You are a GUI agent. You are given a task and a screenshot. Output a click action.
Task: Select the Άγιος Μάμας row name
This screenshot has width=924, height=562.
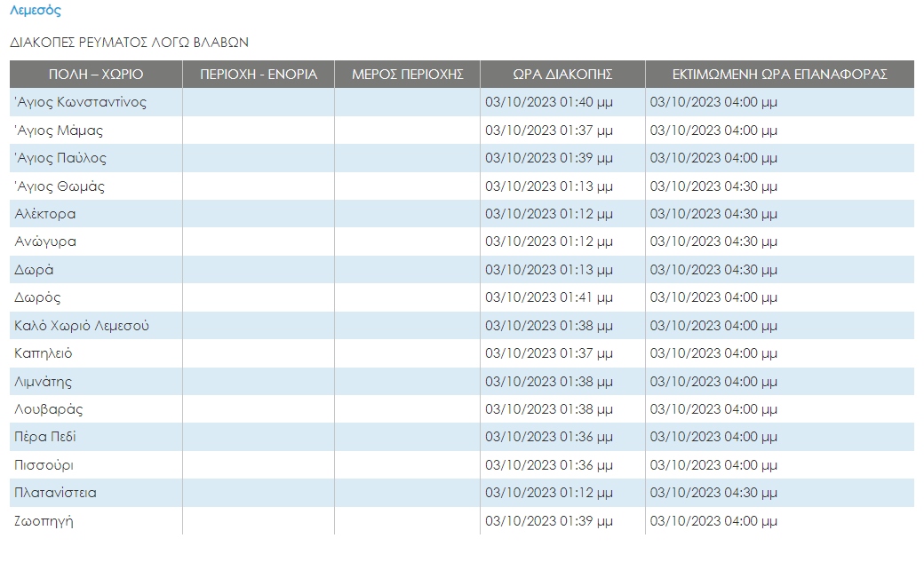coord(59,131)
